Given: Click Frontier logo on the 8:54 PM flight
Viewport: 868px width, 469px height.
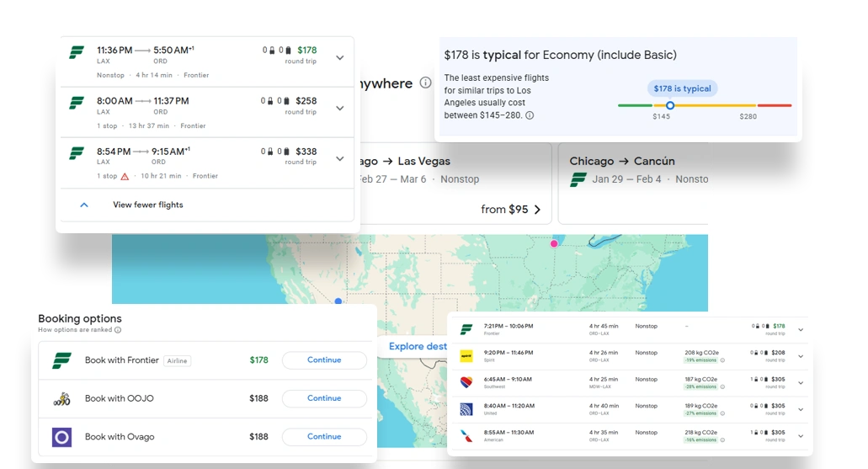Looking at the screenshot, I should click(x=77, y=153).
